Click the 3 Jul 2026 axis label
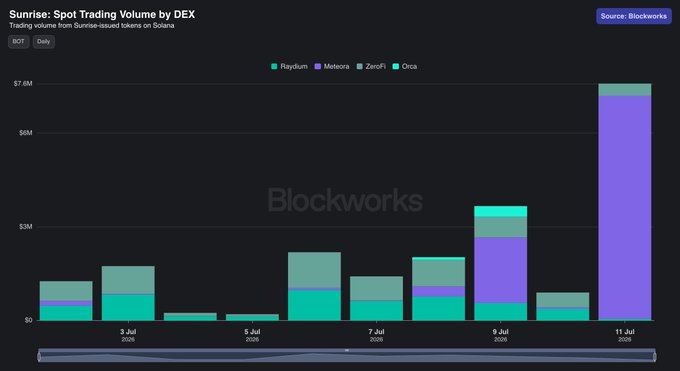 click(x=128, y=335)
